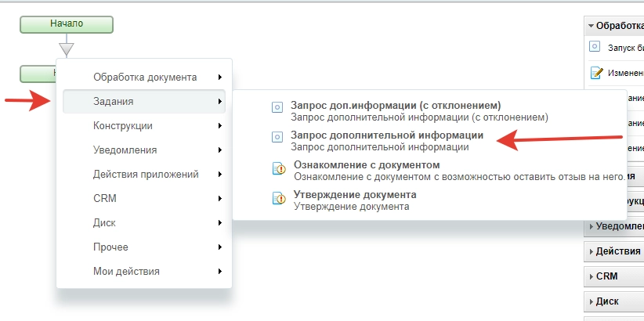644x321 pixels.
Task: Click the submenu arrow beside Задания
Action: pos(220,102)
